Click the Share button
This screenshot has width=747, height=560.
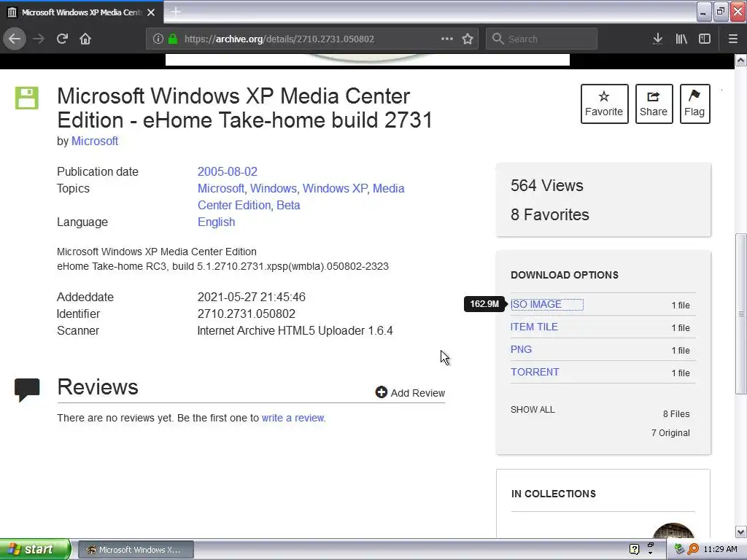click(x=654, y=104)
